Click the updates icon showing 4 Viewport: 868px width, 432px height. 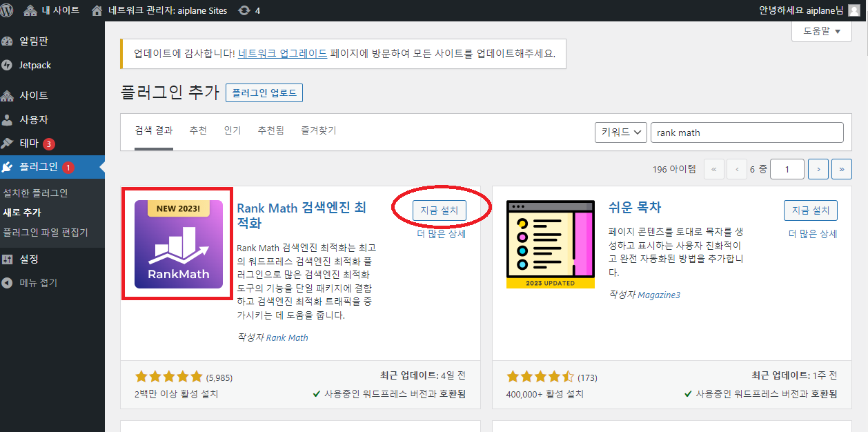pos(250,10)
